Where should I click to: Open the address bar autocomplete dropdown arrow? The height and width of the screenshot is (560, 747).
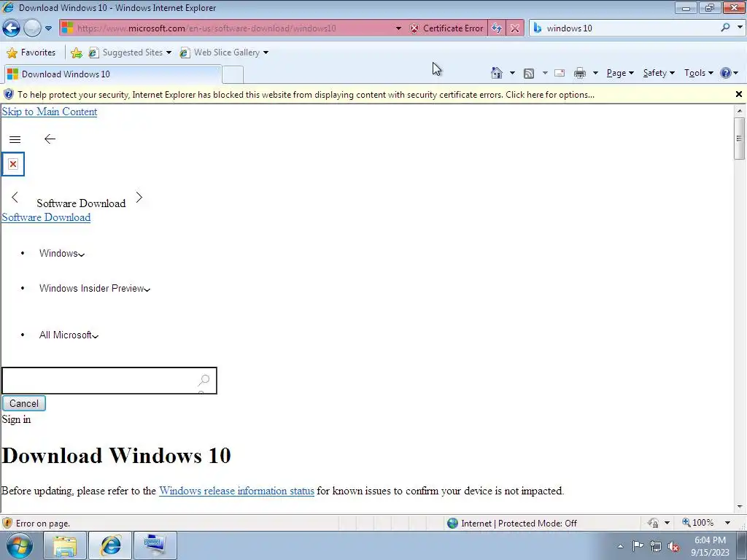coord(398,28)
